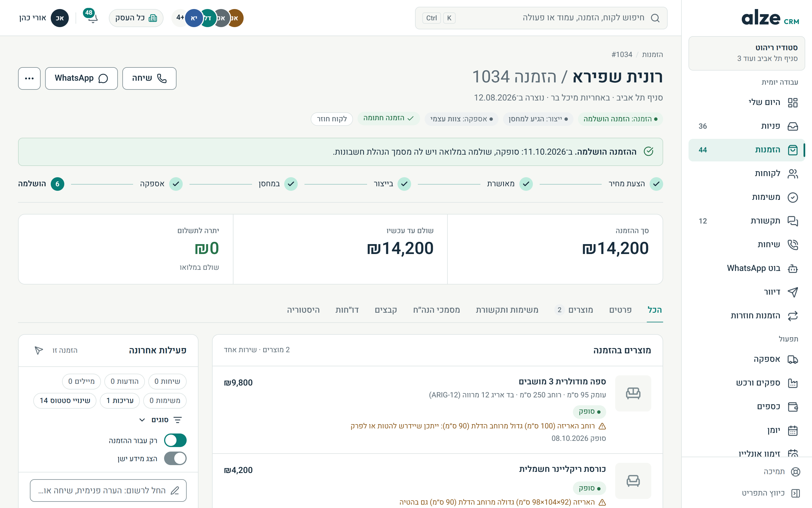The image size is (812, 508).
Task: Toggle the מיילים 0 filter chip
Action: coord(81,381)
